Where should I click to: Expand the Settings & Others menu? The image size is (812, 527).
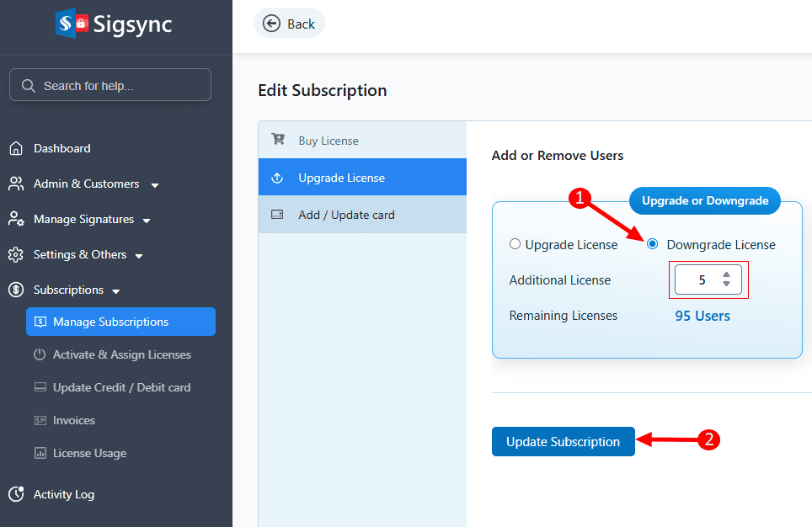tap(139, 256)
